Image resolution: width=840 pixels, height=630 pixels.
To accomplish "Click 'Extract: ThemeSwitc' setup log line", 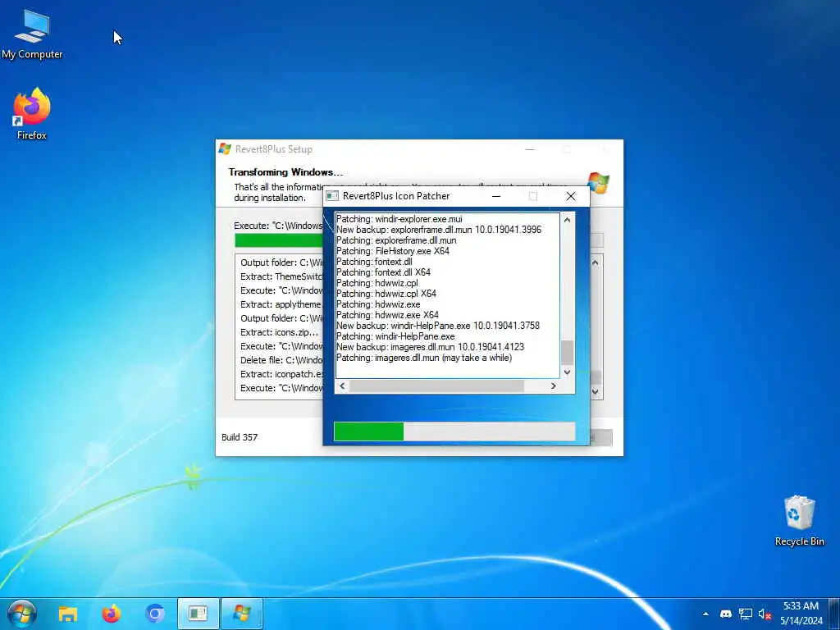I will tap(281, 276).
